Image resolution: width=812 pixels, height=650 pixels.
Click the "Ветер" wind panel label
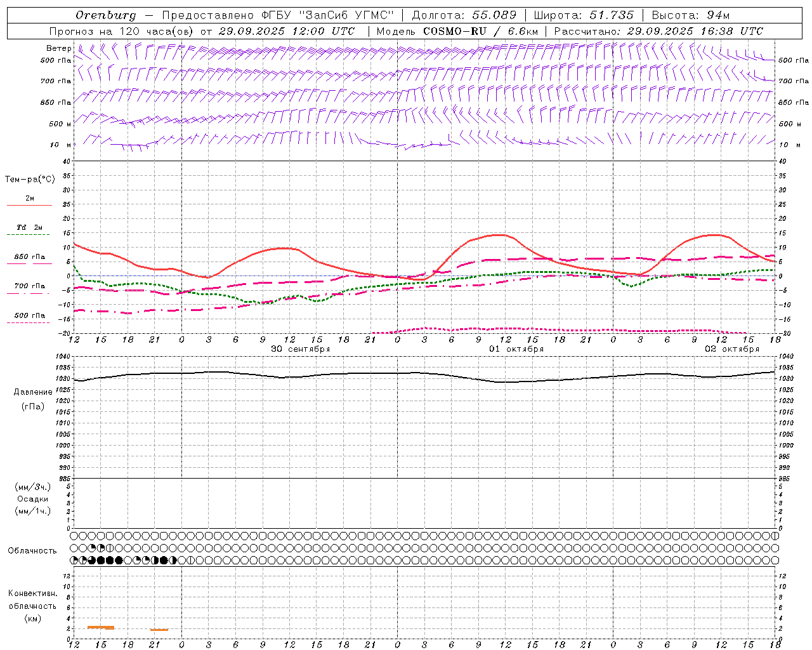(59, 48)
